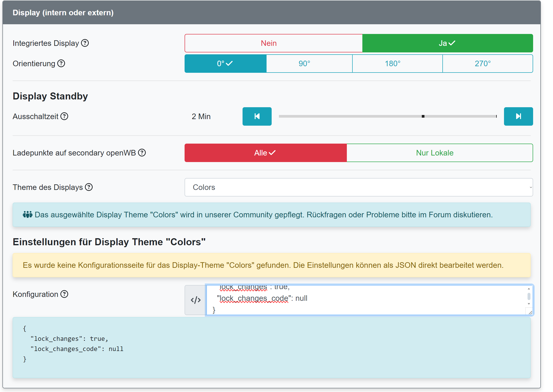Select 0° orientation option
Image resolution: width=553 pixels, height=392 pixels.
click(225, 64)
